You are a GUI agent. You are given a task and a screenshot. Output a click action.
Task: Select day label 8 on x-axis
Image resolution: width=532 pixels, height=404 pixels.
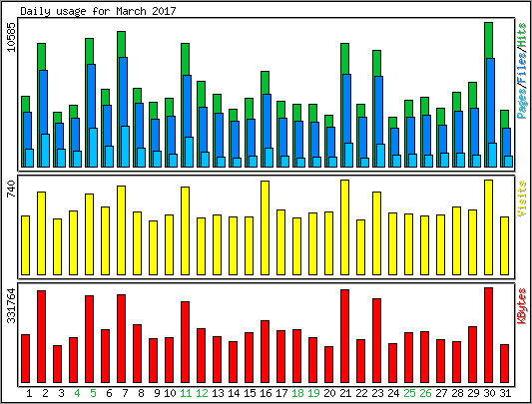pos(141,393)
